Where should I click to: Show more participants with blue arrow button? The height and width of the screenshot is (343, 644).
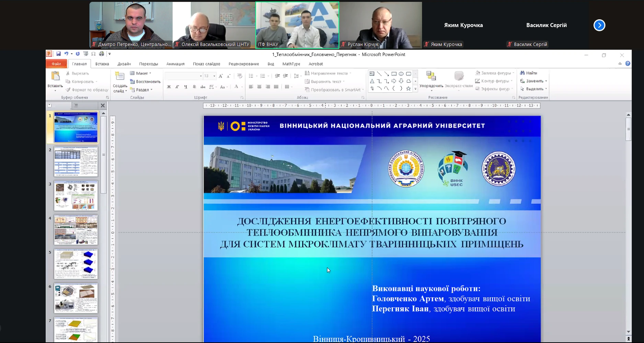click(x=599, y=25)
